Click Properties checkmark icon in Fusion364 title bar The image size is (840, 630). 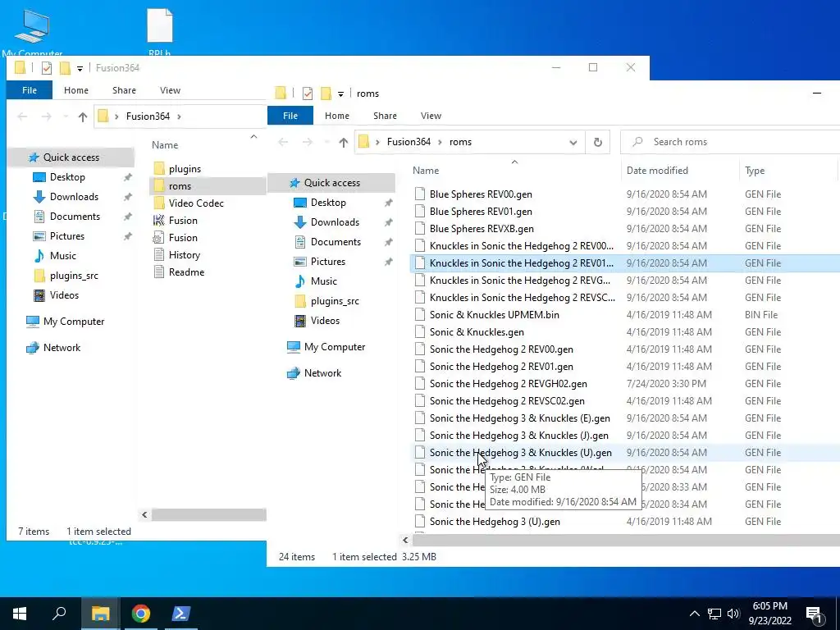(47, 68)
